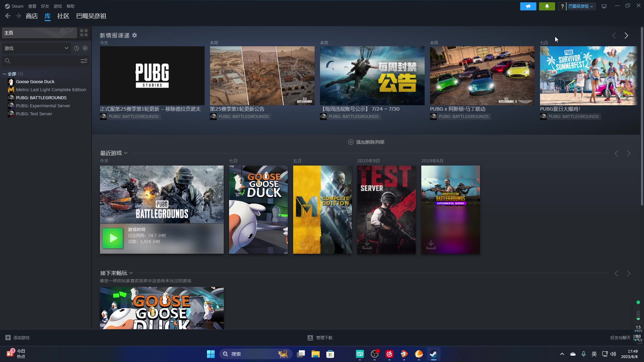Open manage downloads at bottom
Viewport: 644px width, 362px height.
(320, 338)
